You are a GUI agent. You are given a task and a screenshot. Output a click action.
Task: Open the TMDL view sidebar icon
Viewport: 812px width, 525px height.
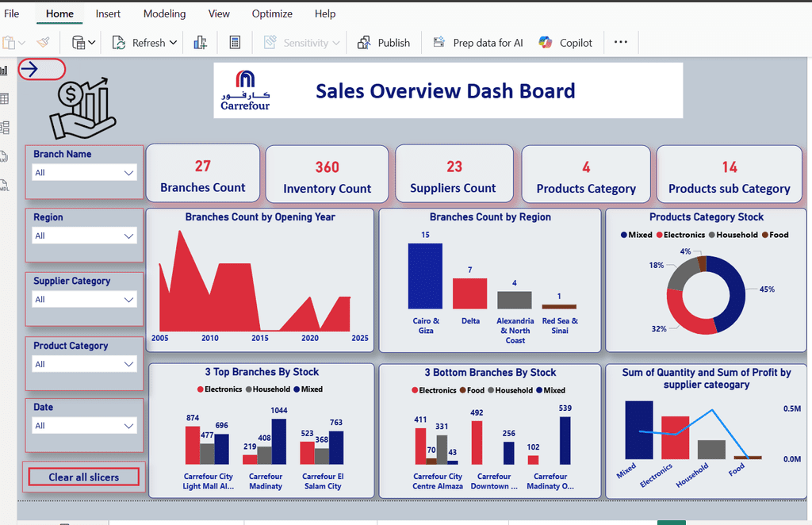pyautogui.click(x=4, y=185)
